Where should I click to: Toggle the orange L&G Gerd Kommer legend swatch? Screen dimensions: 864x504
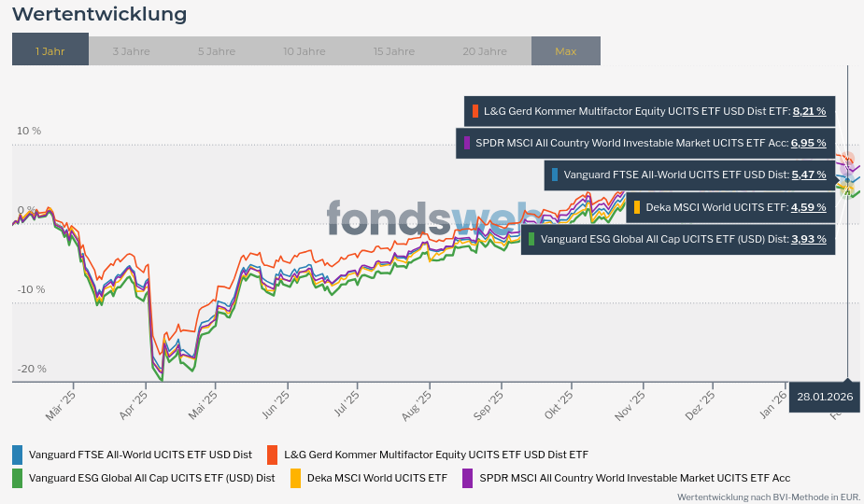pyautogui.click(x=272, y=455)
